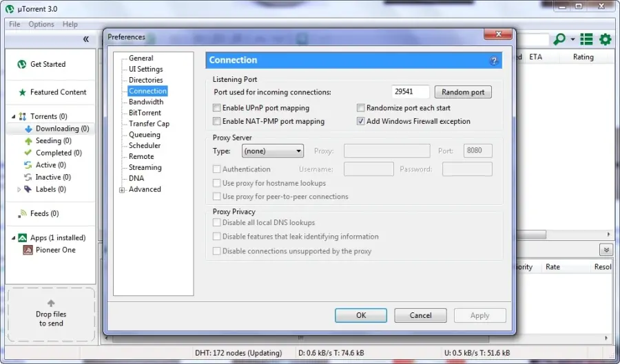Enable UPnP port mapping checkbox
620x364 pixels.
(x=217, y=108)
